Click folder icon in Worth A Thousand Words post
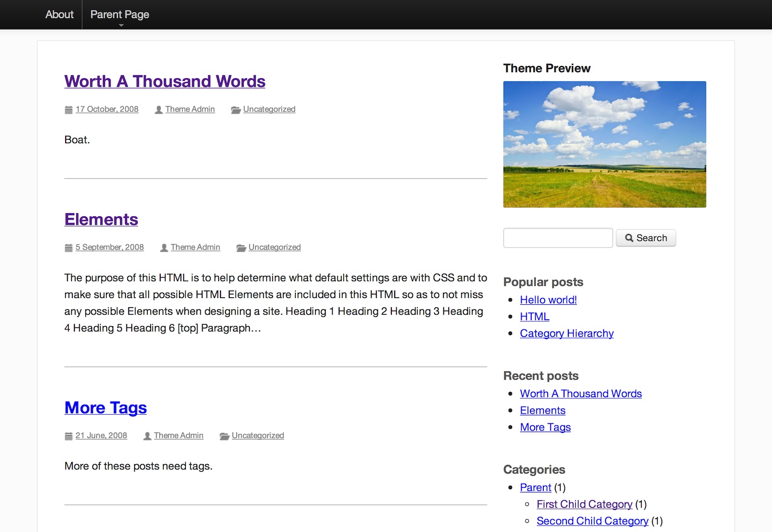 pos(235,110)
